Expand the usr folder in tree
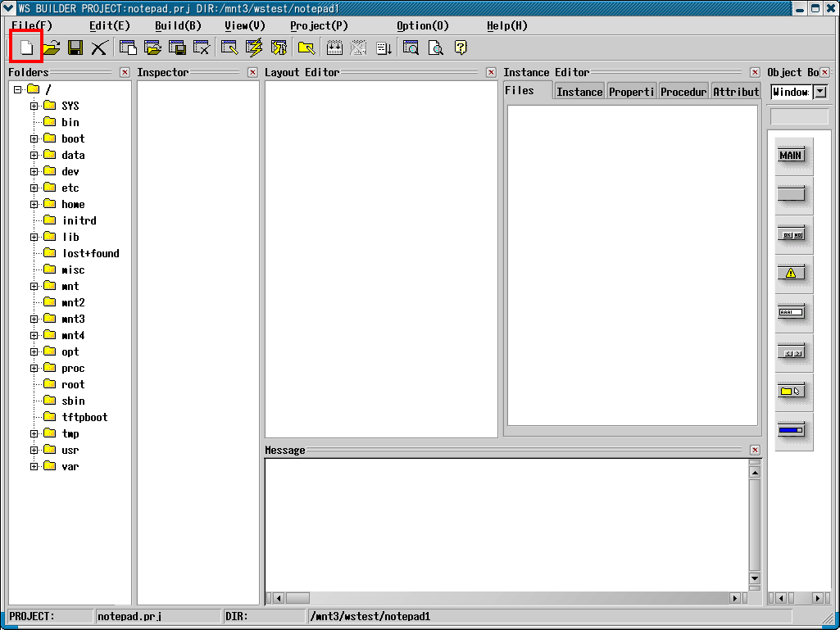Screen dimensions: 840x630 [34, 450]
